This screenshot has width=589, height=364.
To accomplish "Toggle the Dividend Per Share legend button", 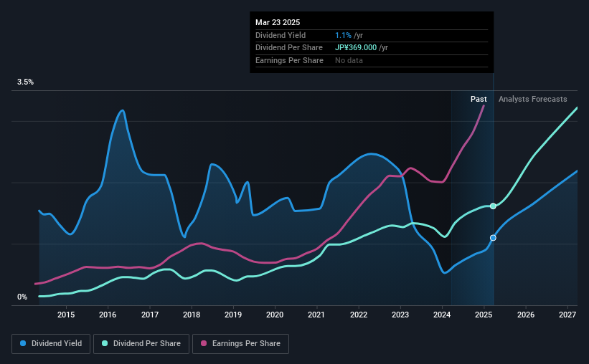I will pyautogui.click(x=141, y=344).
